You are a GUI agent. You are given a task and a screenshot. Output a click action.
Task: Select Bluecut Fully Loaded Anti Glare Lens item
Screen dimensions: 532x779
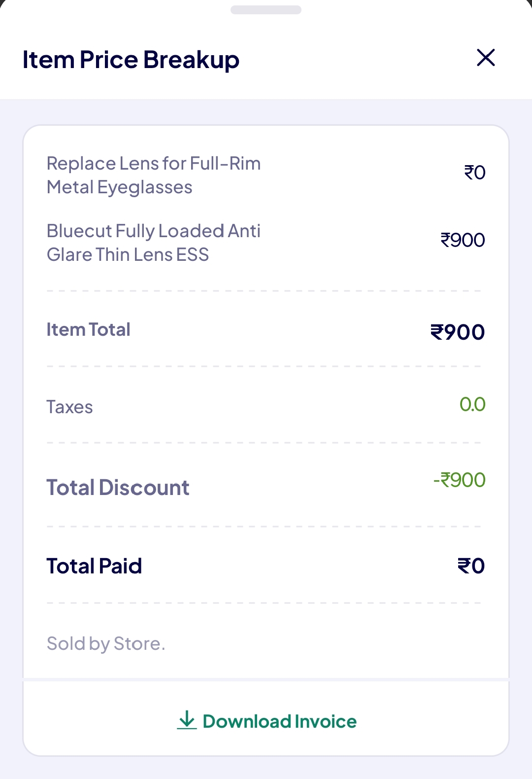[x=153, y=243]
